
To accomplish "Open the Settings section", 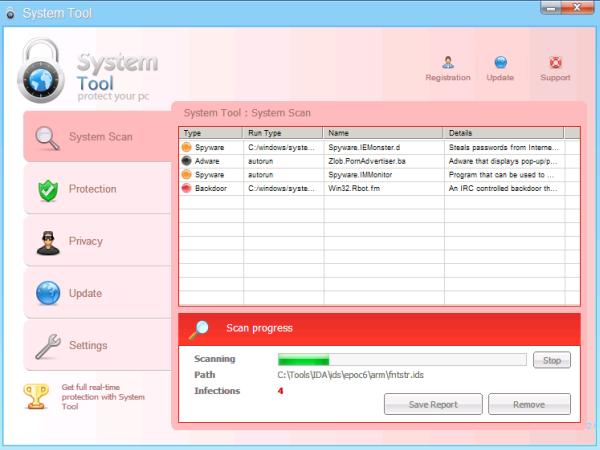I will [98, 345].
